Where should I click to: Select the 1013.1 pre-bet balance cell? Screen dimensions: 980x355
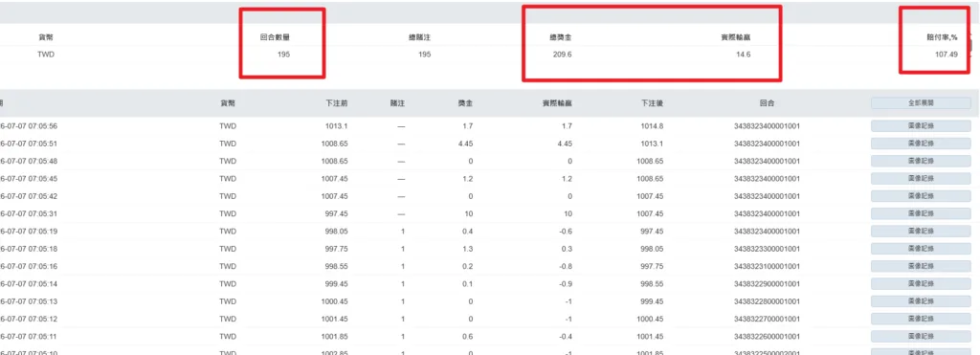click(x=336, y=125)
